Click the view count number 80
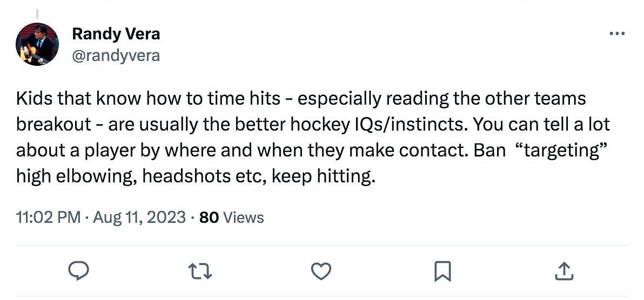This screenshot has width=644, height=300. (x=209, y=217)
